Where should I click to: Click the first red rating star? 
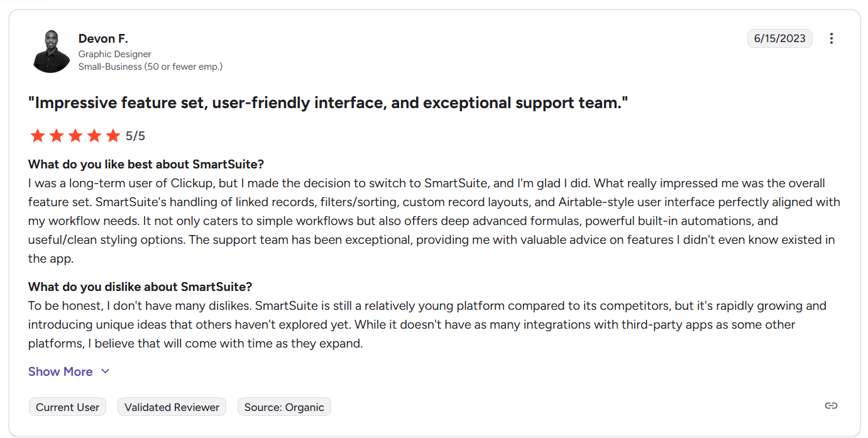tap(38, 136)
